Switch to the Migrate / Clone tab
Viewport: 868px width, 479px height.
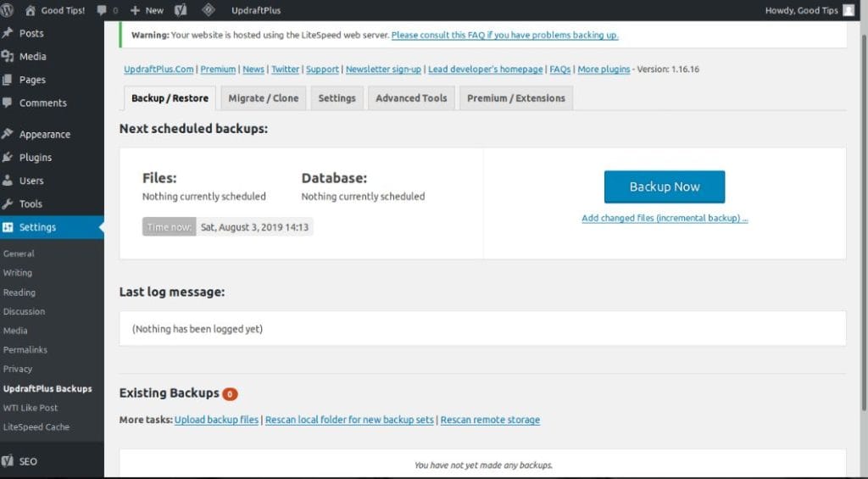263,98
